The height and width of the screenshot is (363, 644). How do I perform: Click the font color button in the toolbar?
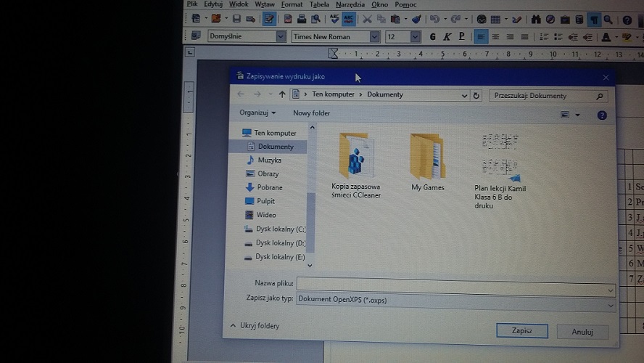pos(607,36)
